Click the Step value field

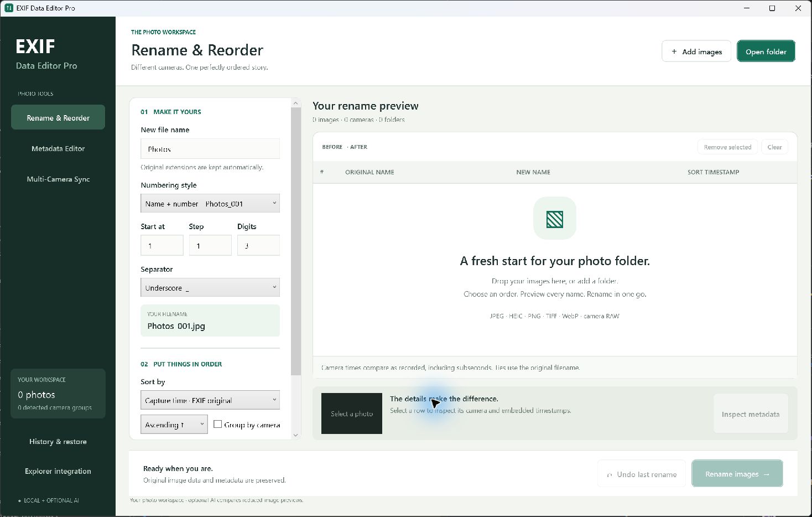(x=210, y=245)
